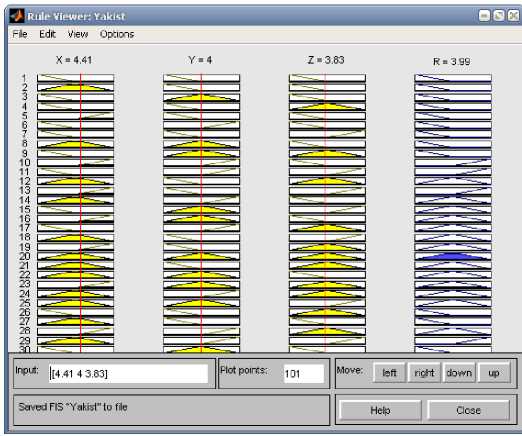The height and width of the screenshot is (436, 522).
Task: Click the red Y input line in rule 2
Action: click(x=201, y=87)
